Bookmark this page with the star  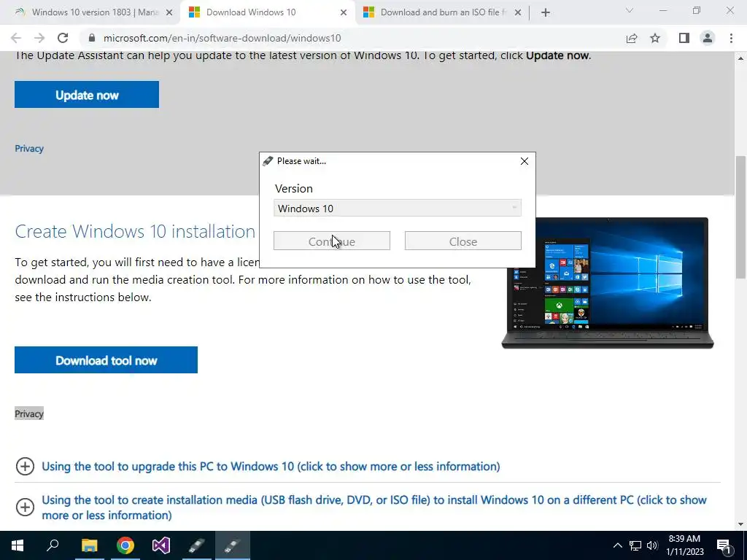coord(655,38)
